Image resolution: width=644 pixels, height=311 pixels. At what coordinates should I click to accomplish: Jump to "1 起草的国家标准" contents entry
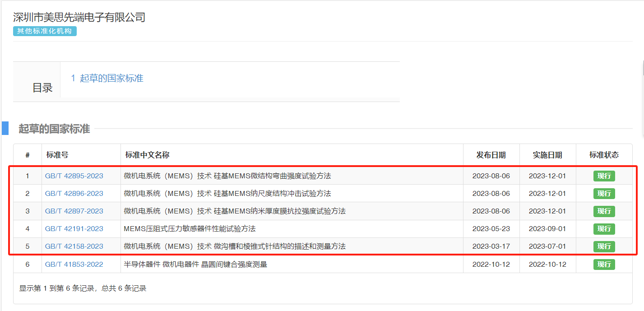[107, 78]
